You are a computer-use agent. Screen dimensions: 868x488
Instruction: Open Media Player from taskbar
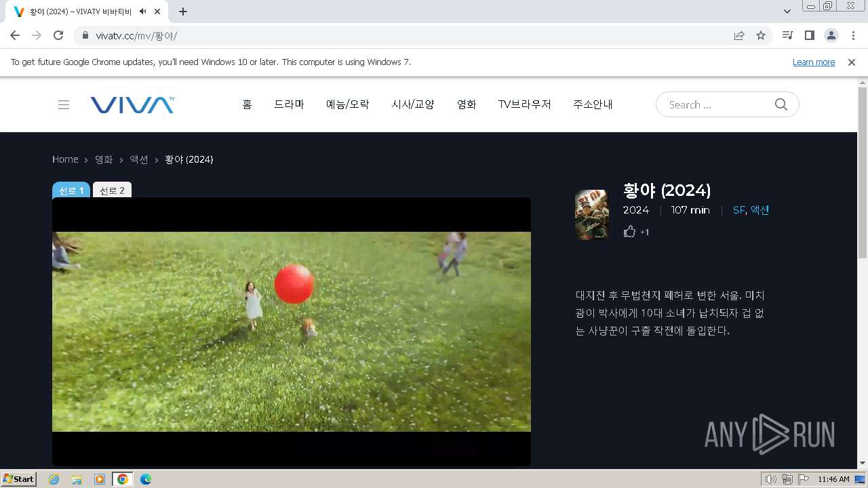coord(100,479)
